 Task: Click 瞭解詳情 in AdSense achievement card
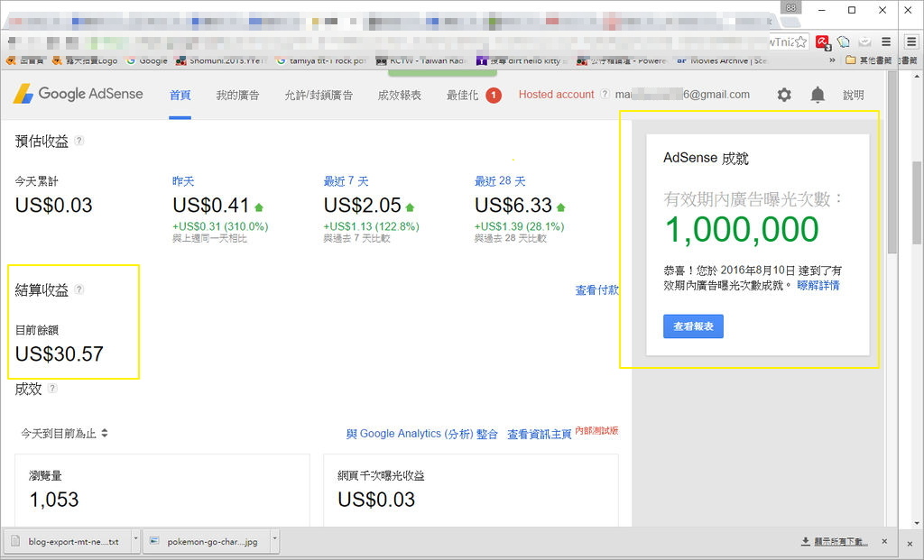[x=818, y=285]
